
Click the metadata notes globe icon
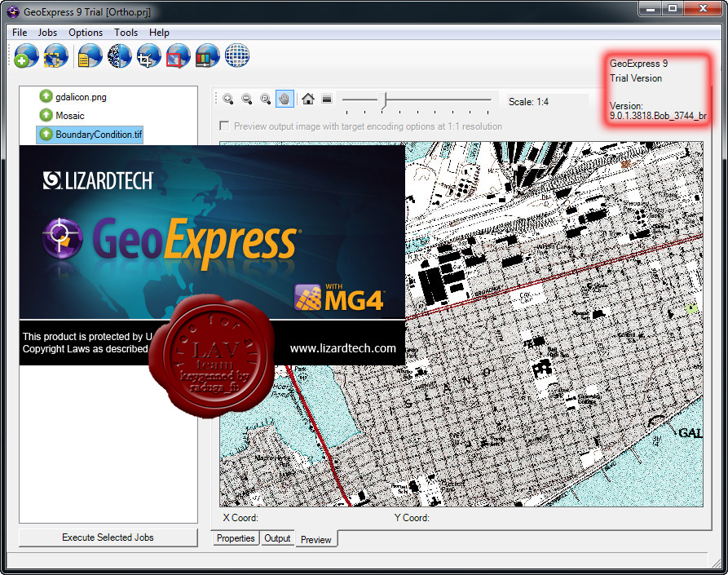90,55
